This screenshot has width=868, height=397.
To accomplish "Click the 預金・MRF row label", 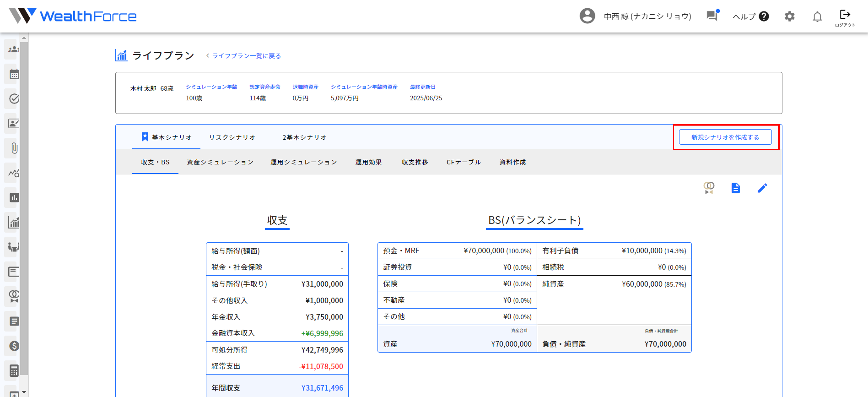I will click(x=401, y=251).
